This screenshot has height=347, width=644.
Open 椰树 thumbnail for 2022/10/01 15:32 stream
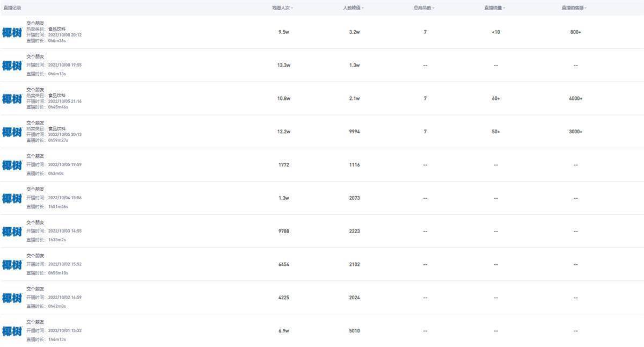tap(12, 331)
